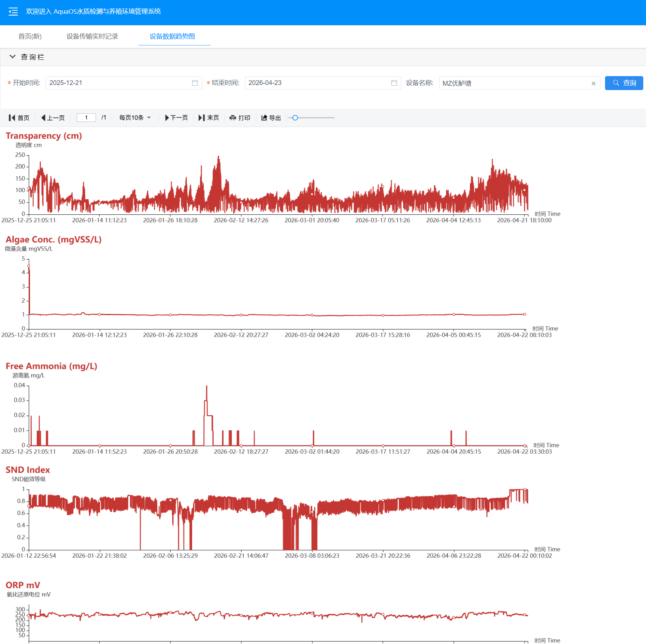The width and height of the screenshot is (646, 644).
Task: Open the print dialog via 打印 icon
Action: pos(233,117)
